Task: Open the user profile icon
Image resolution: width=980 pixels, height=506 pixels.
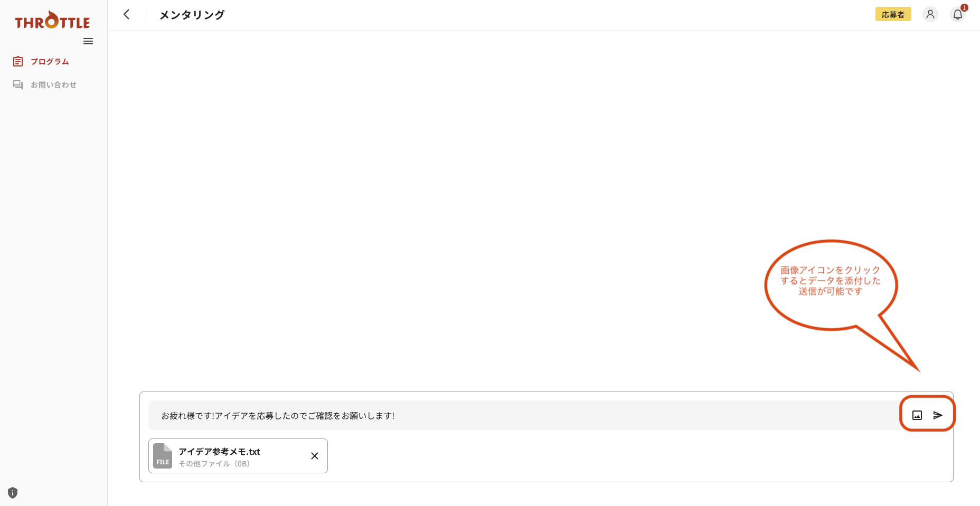Action: (930, 14)
